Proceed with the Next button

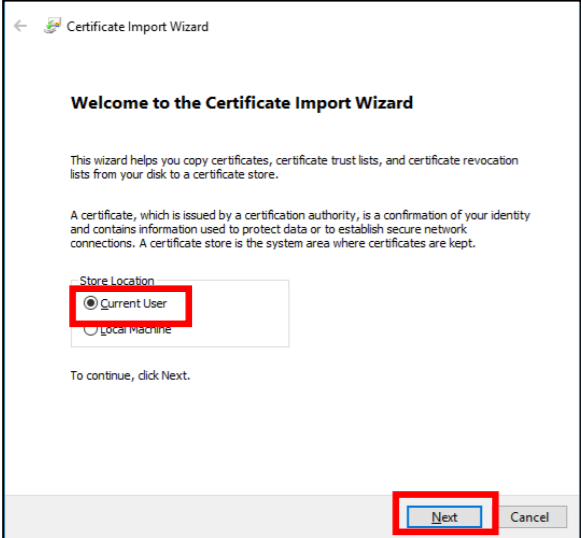(444, 517)
